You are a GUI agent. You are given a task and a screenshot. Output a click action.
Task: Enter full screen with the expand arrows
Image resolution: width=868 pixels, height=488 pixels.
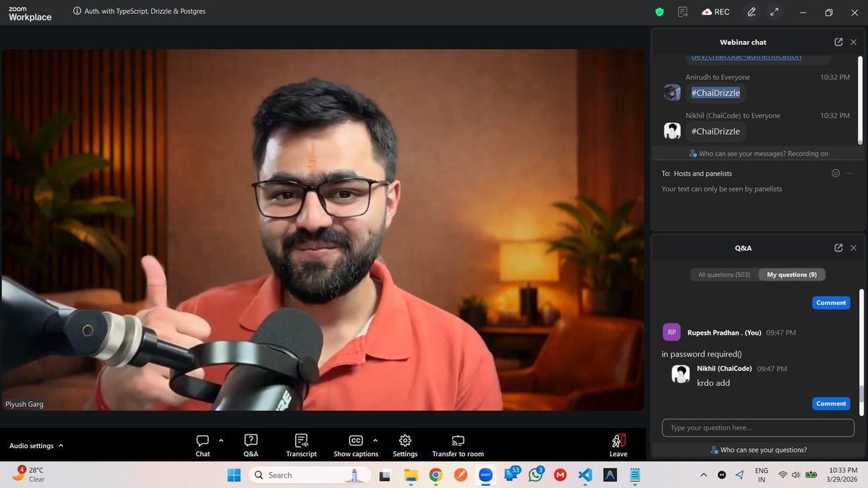(x=774, y=12)
